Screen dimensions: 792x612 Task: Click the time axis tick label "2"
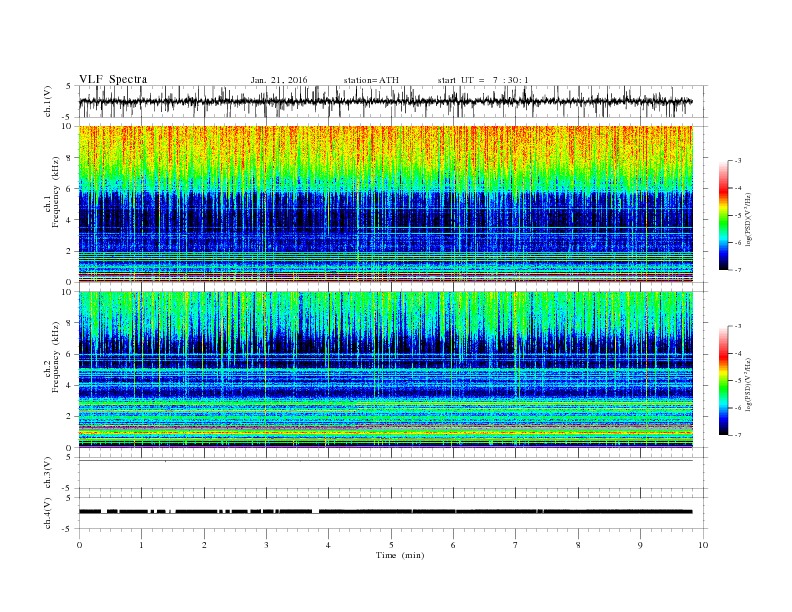(x=204, y=545)
